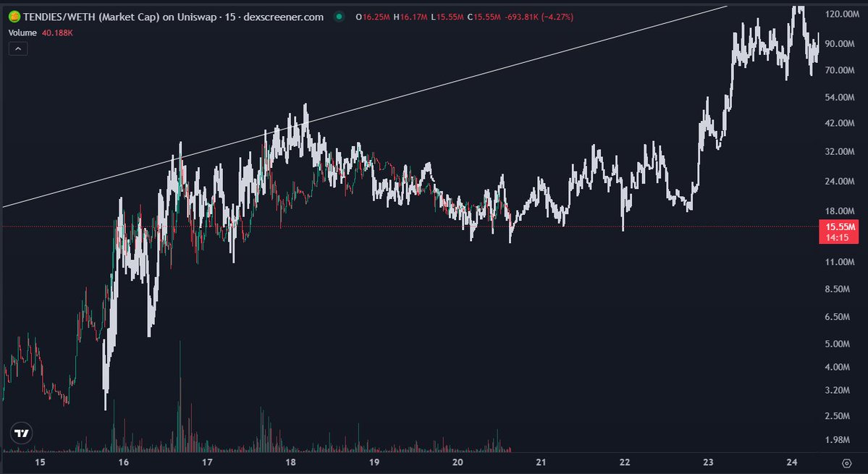Click the Open value O16.25M

[x=373, y=17]
